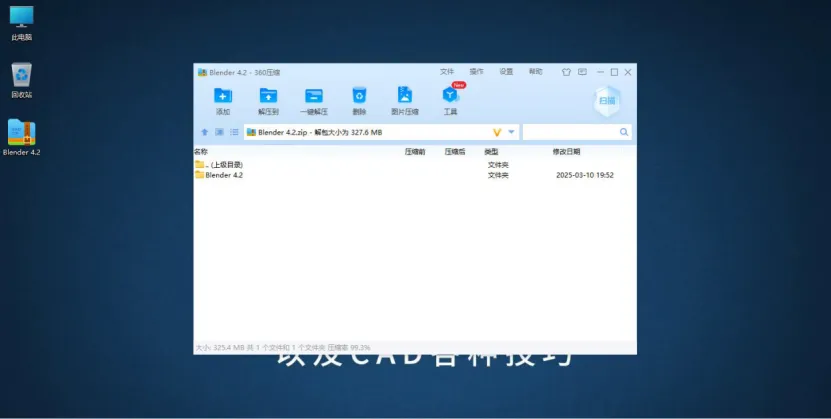Open 此电脑 (This PC) desktop icon

[x=22, y=24]
